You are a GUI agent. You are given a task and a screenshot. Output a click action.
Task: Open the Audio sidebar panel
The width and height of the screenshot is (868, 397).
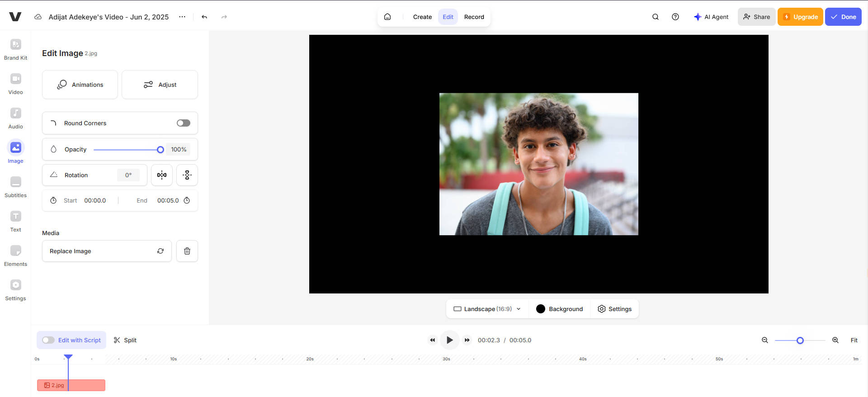click(15, 118)
